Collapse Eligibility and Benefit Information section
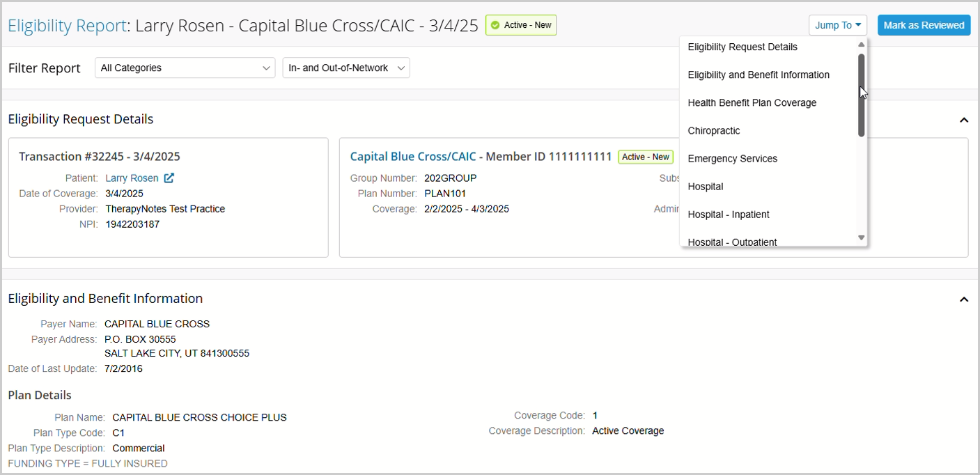 964,299
